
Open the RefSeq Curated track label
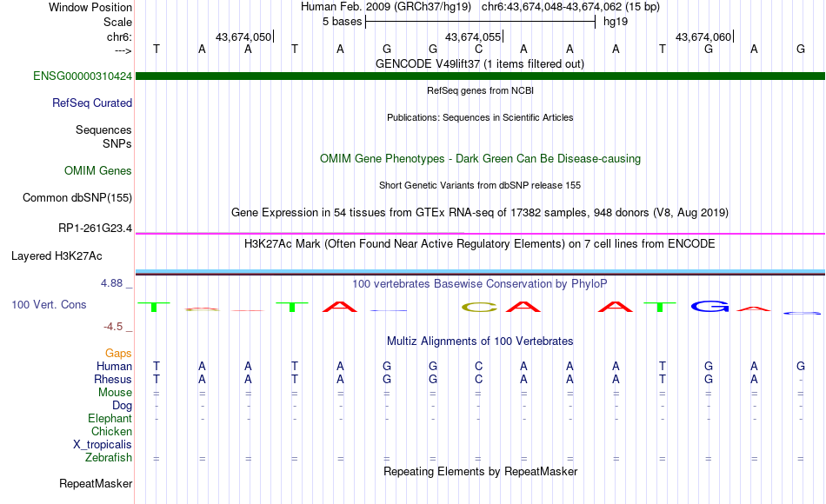click(92, 103)
